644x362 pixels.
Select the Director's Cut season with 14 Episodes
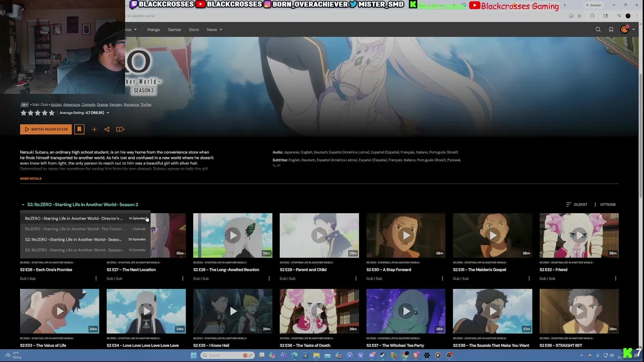85,218
